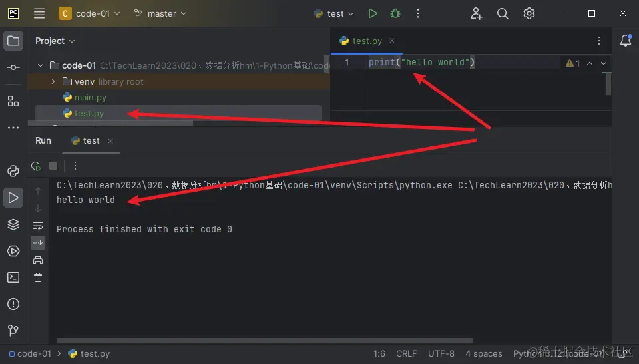Open the Problems tool window
Viewport: 639px width, 364px height.
[13, 304]
